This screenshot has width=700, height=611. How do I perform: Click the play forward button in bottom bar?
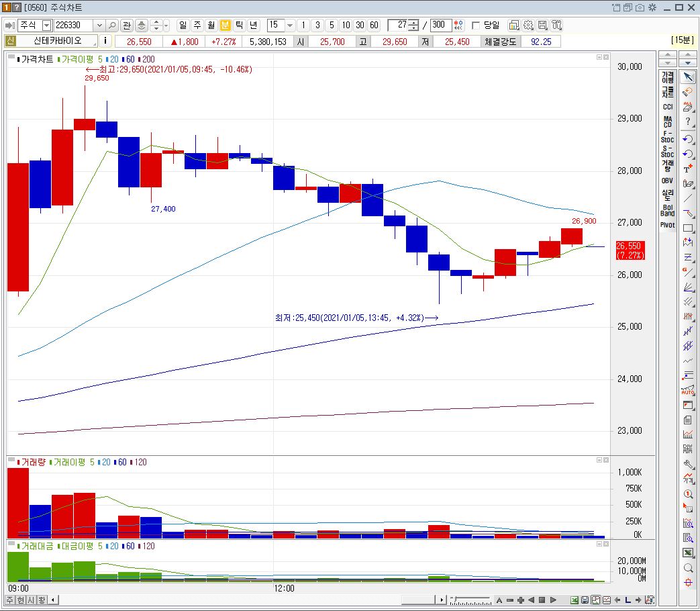[553, 600]
